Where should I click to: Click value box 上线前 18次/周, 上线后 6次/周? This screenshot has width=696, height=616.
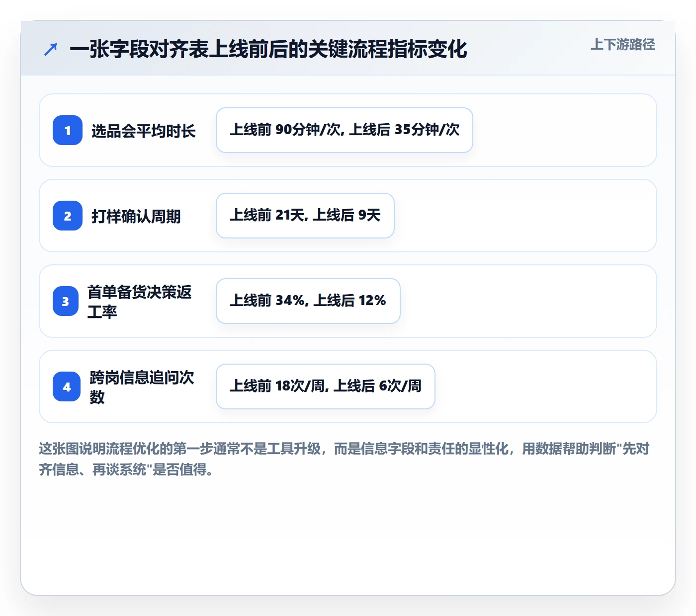click(x=326, y=386)
